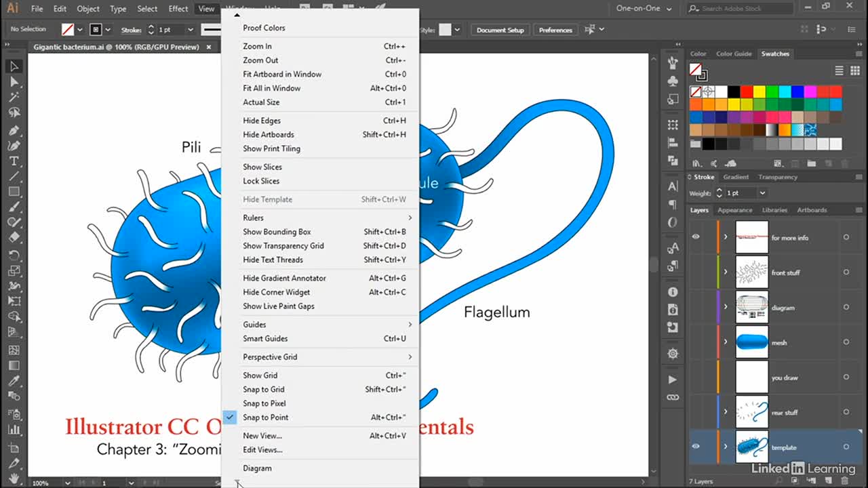Choose Show Transparency Grid
The width and height of the screenshot is (868, 488).
(x=320, y=246)
